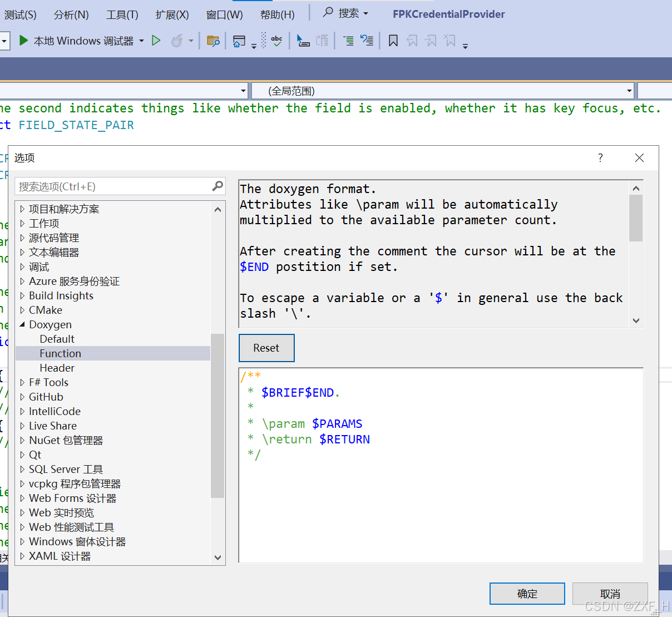This screenshot has height=617, width=672.
Task: Click magnifier icon in options search box
Action: tap(218, 186)
